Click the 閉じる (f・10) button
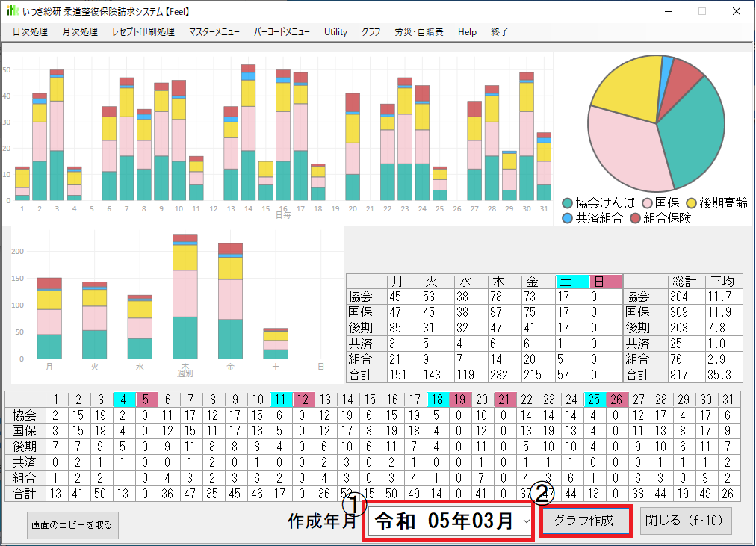Viewport: 756px width, 546px height. point(685,521)
